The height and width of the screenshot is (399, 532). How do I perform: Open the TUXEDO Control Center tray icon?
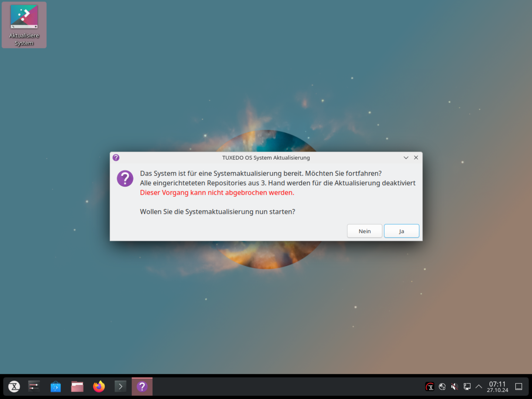click(x=430, y=386)
